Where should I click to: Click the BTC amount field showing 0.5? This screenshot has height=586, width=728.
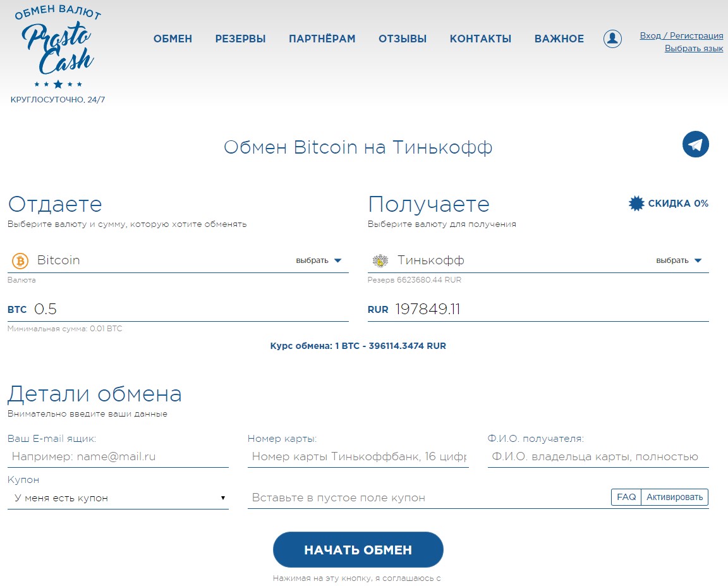[x=190, y=309]
